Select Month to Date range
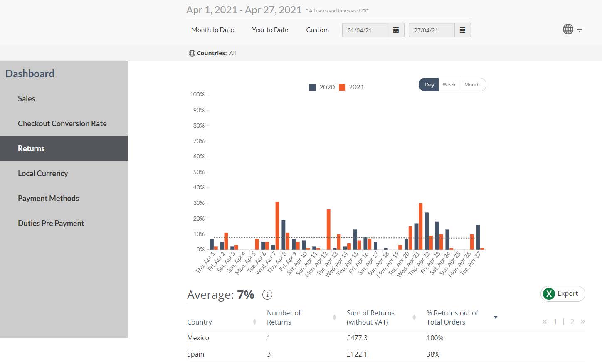This screenshot has height=364, width=602. tap(212, 30)
